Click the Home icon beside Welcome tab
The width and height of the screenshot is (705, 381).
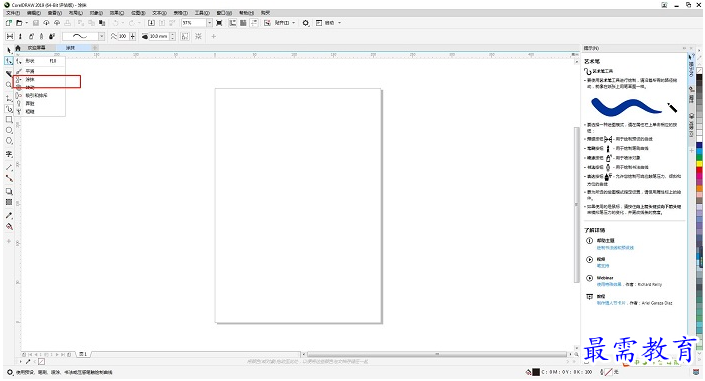click(x=18, y=48)
